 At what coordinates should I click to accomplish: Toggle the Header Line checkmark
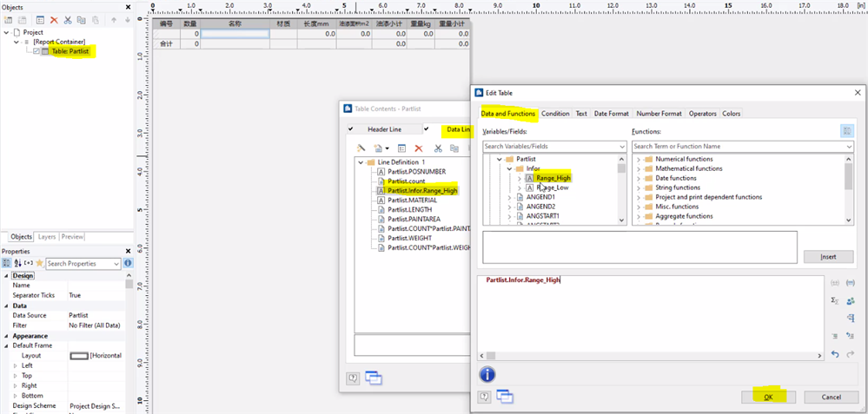(351, 129)
